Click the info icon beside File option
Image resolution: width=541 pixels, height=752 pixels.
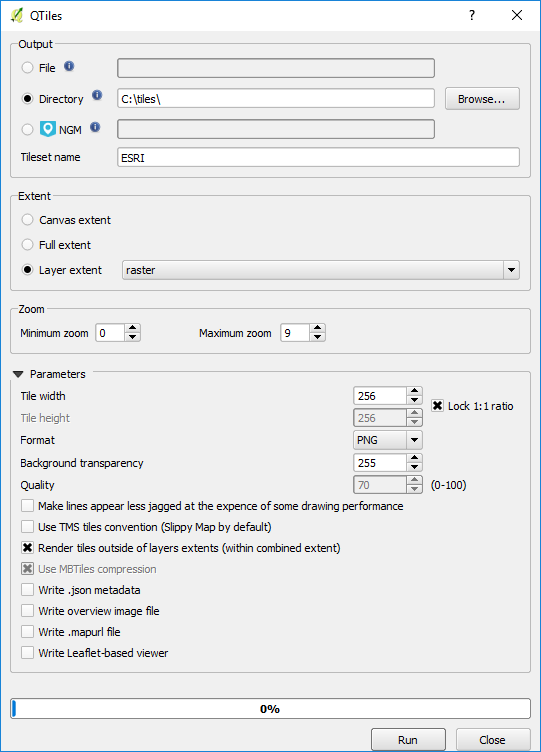click(69, 66)
